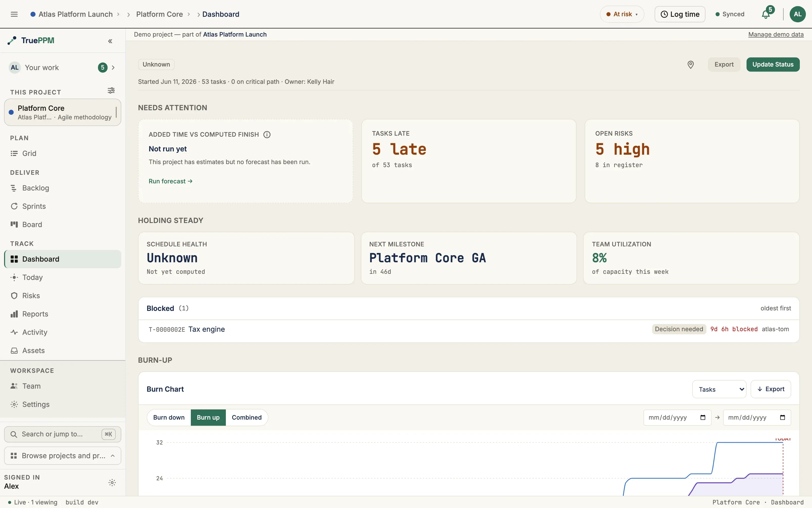Open the Tasks Late card
The width and height of the screenshot is (812, 508).
coord(469,161)
